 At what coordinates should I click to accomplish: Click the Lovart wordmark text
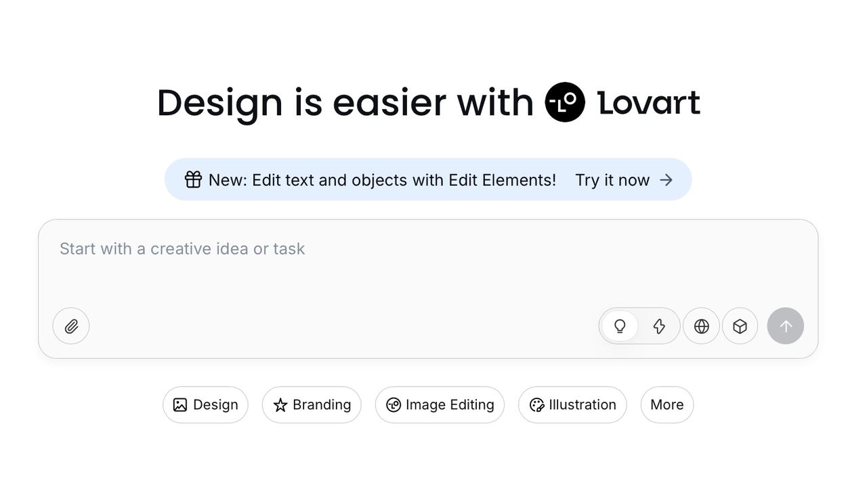(648, 103)
